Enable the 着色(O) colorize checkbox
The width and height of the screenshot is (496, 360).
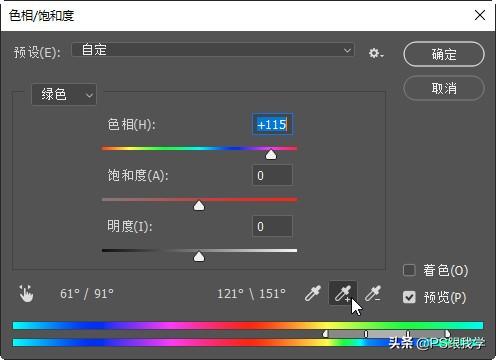pyautogui.click(x=409, y=270)
